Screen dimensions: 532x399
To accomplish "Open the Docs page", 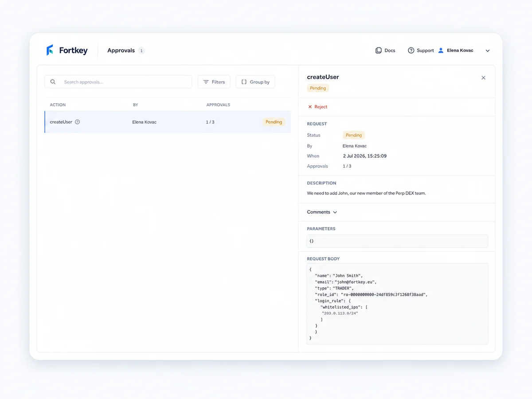I will point(385,51).
